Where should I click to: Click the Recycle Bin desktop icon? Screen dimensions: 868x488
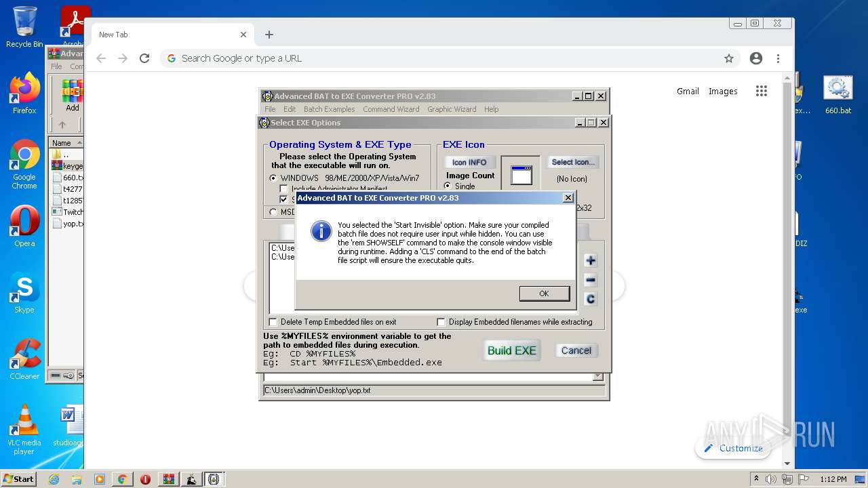[24, 27]
